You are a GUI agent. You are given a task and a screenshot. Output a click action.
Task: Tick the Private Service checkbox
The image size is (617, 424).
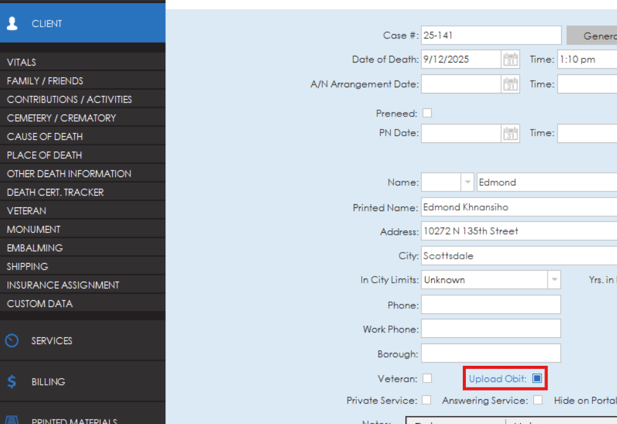[x=427, y=400]
